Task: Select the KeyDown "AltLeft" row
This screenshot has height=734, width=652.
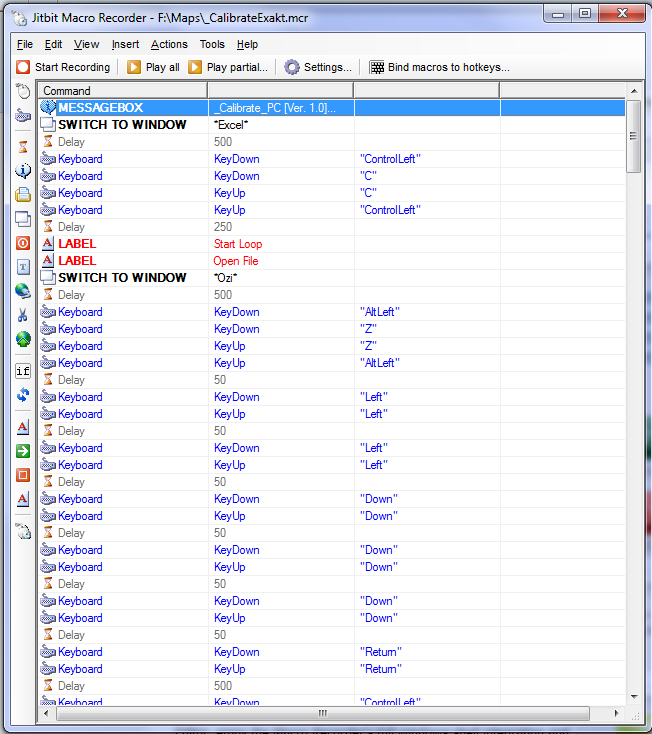Action: (x=332, y=312)
